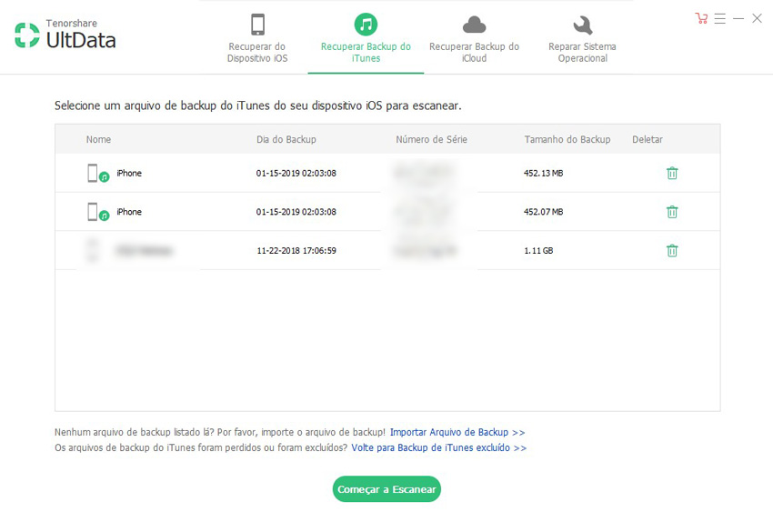Click the Selecione um arquivo de backup instruction

pos(258,105)
